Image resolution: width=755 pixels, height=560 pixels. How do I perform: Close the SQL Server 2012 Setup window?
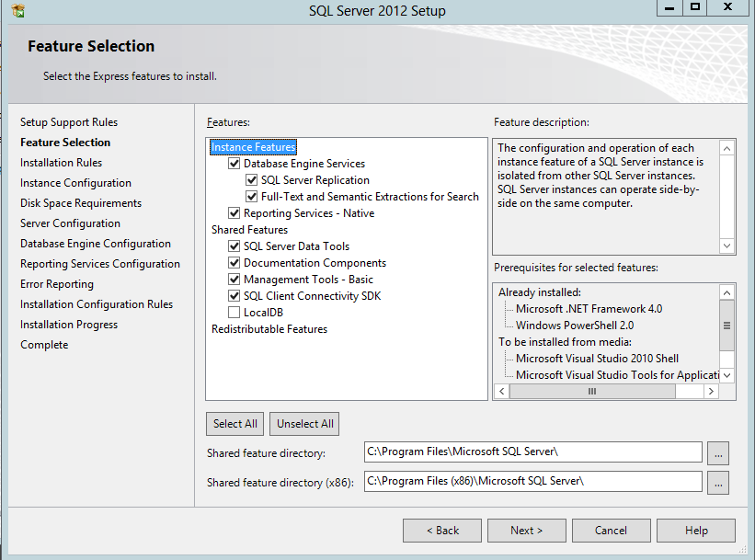coord(727,7)
